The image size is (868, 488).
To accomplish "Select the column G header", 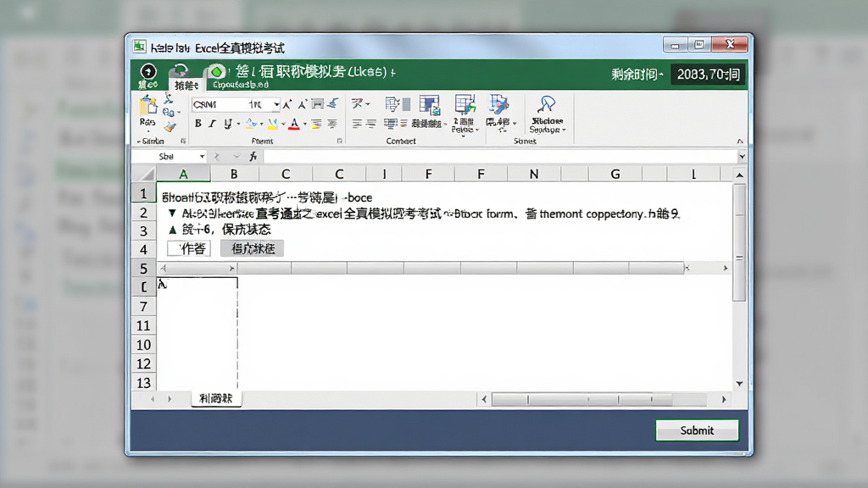I will (x=615, y=174).
